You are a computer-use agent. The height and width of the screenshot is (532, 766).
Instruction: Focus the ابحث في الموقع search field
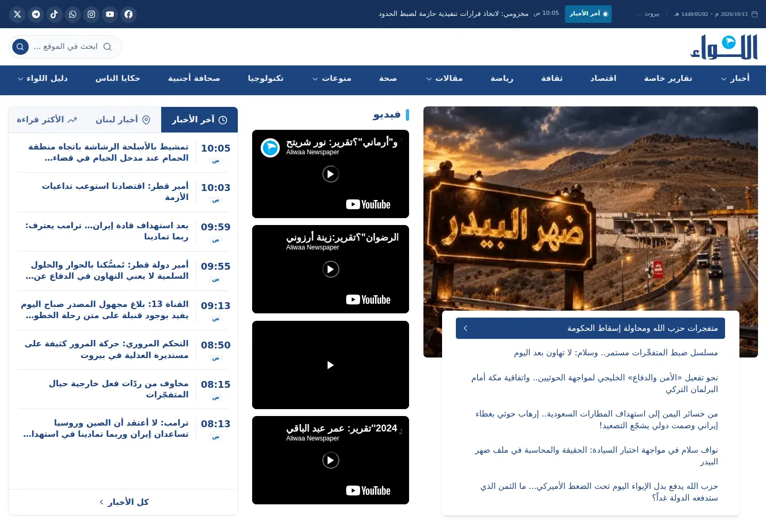[x=66, y=47]
